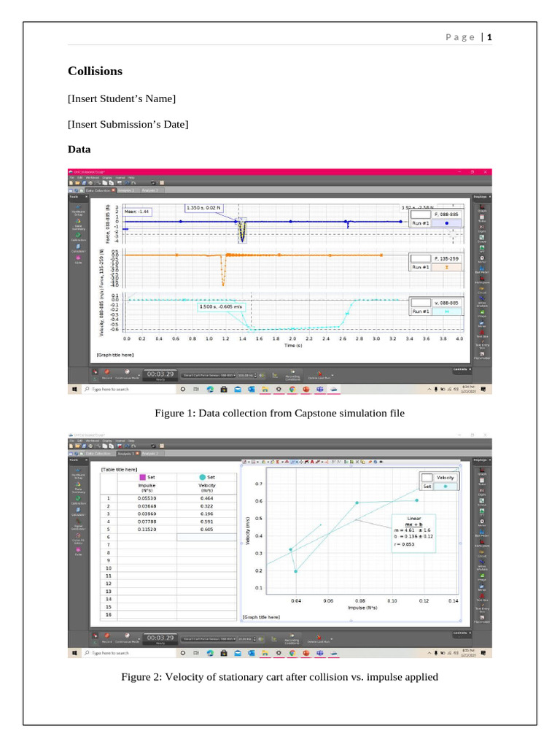Open Signal Generator tool in Figure 2
Screen dimensions: 560x747
79,524
